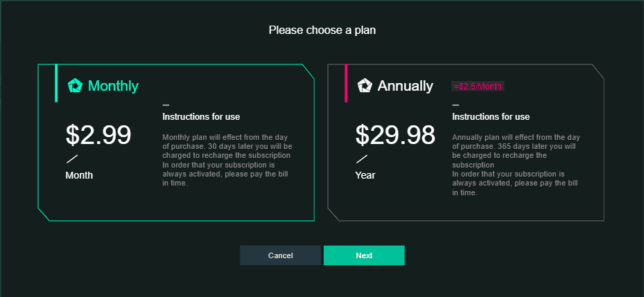644x297 pixels.
Task: Click the pink accent bar beside Annually
Action: pyautogui.click(x=346, y=83)
